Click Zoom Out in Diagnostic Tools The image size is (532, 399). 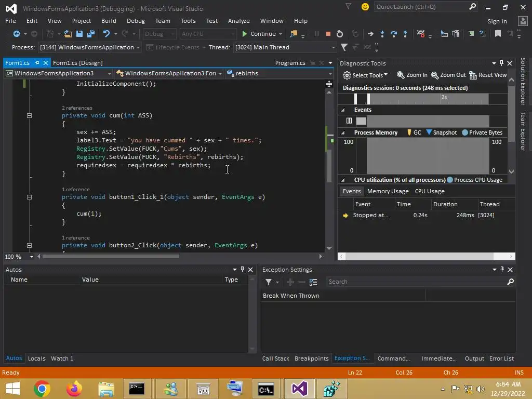pyautogui.click(x=448, y=75)
